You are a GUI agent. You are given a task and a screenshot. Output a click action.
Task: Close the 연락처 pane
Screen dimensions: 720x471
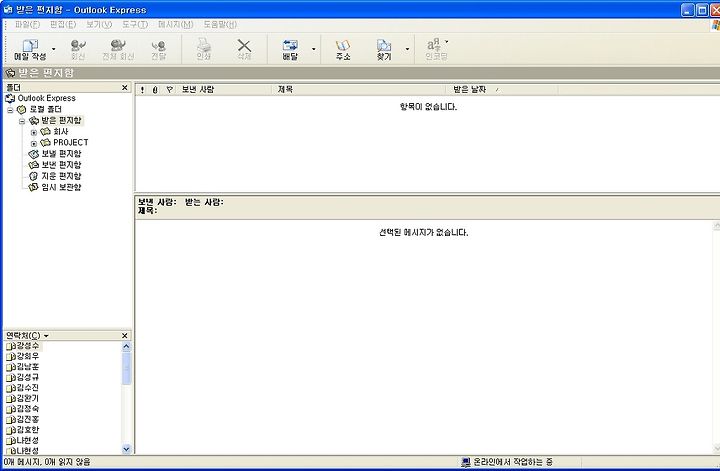(x=124, y=336)
